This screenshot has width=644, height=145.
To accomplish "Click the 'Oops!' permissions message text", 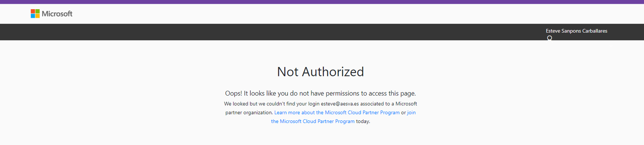I will tap(320, 93).
